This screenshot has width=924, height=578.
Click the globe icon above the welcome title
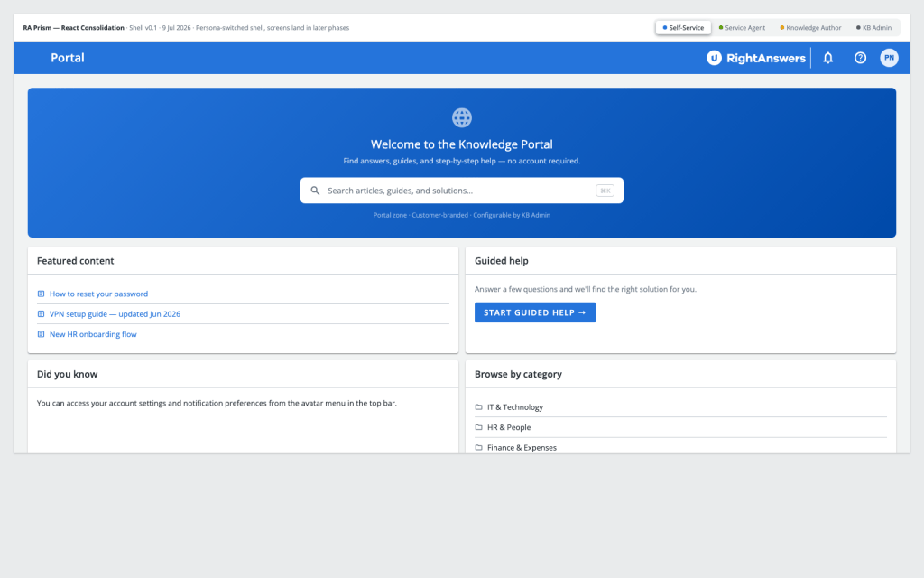click(x=462, y=117)
